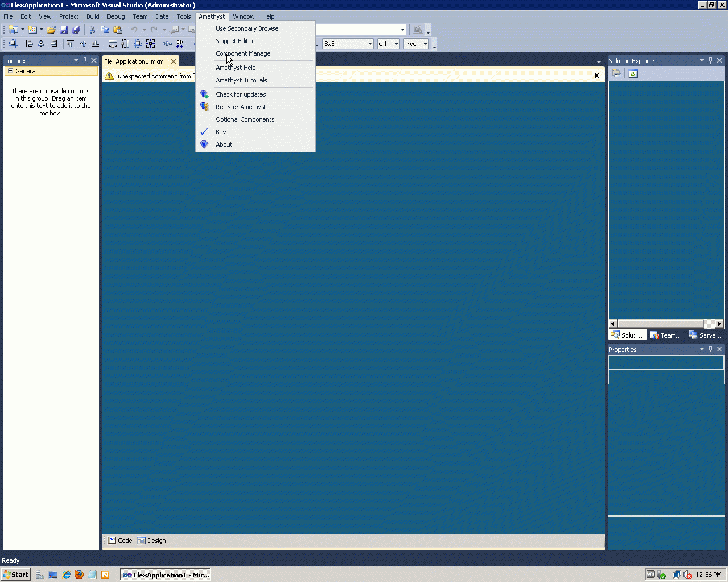The image size is (728, 582).
Task: Click the Save All toolbar icon
Action: 76,30
